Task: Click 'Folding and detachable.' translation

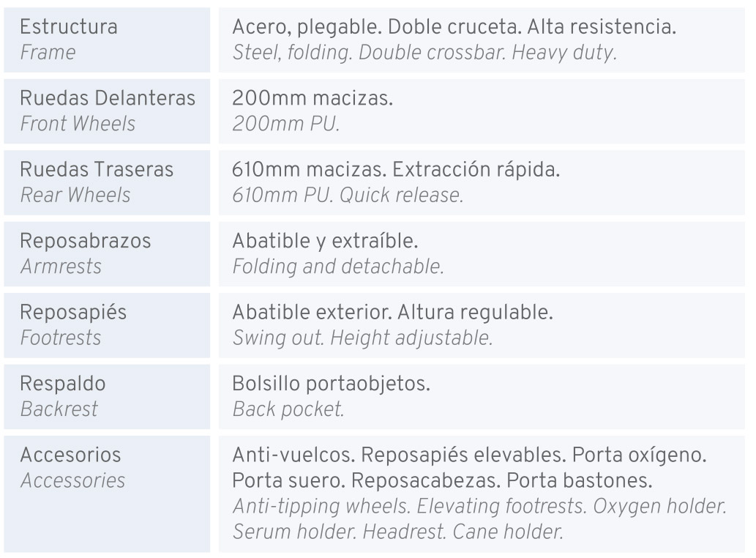Action: point(338,267)
